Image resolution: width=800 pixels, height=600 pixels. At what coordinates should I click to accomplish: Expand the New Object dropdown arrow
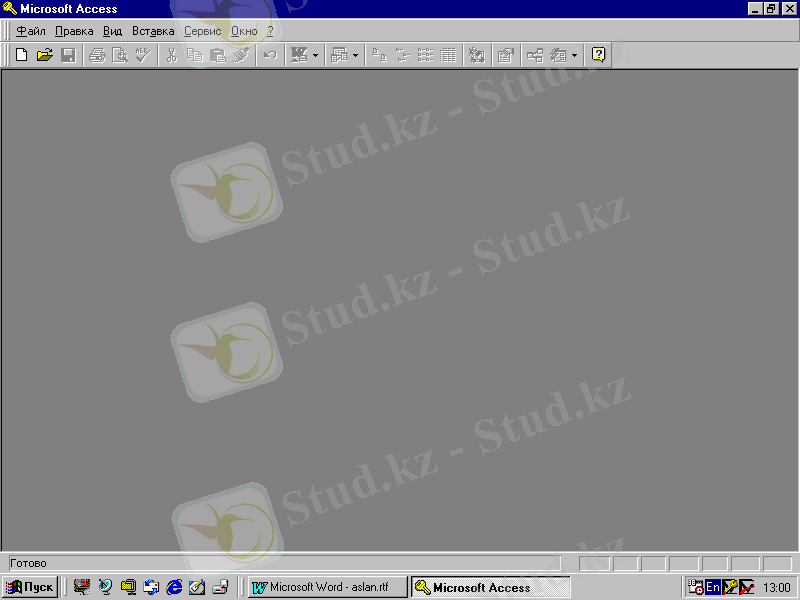click(574, 55)
